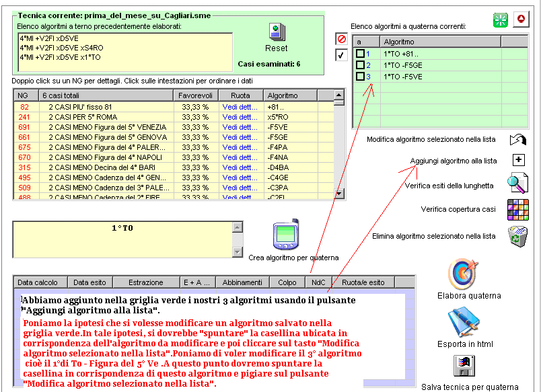The image size is (541, 392).
Task: Click the Estrazione column header
Action: tap(146, 282)
